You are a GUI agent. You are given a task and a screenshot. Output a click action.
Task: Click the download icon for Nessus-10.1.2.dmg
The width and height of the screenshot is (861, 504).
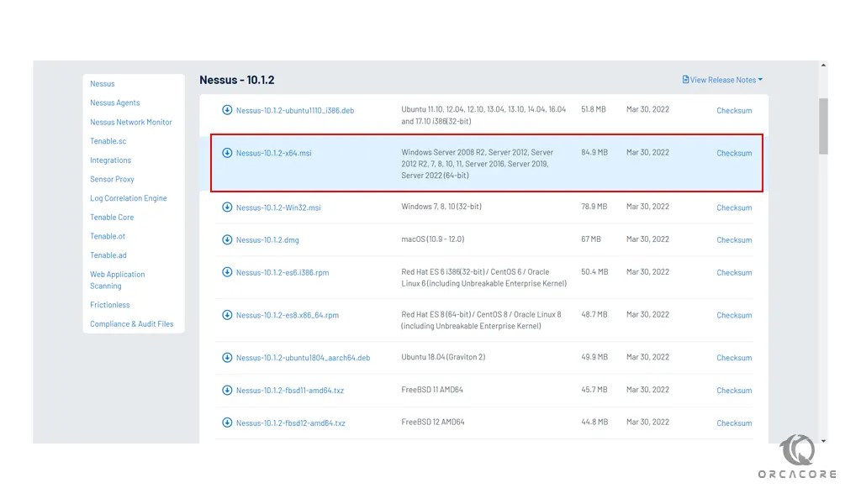[227, 239]
